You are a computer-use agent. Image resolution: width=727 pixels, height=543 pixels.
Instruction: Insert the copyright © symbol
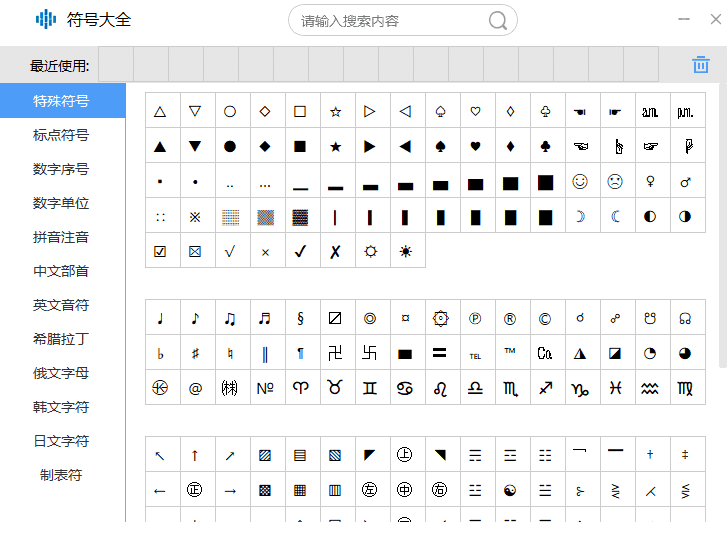pos(545,319)
